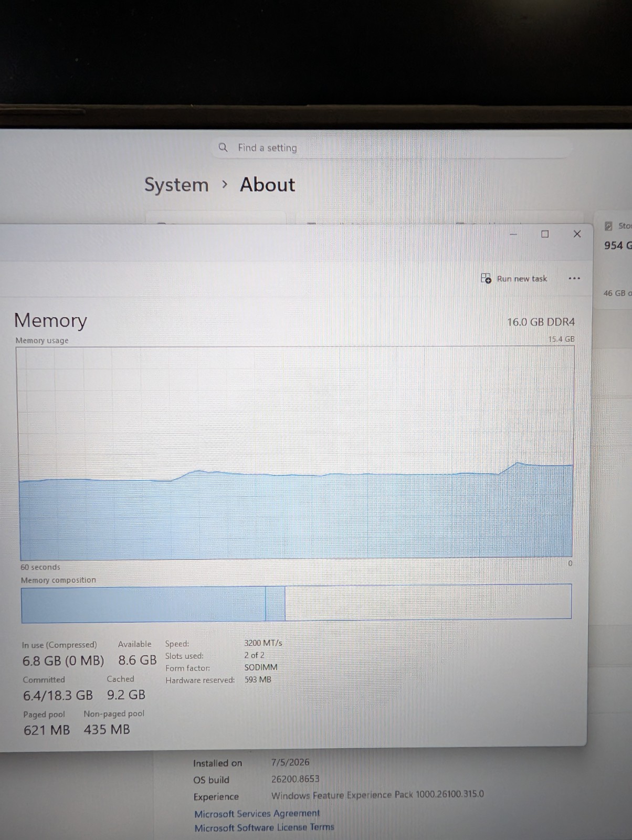The image size is (632, 840).
Task: Click the About breadcrumb heading
Action: click(x=267, y=185)
